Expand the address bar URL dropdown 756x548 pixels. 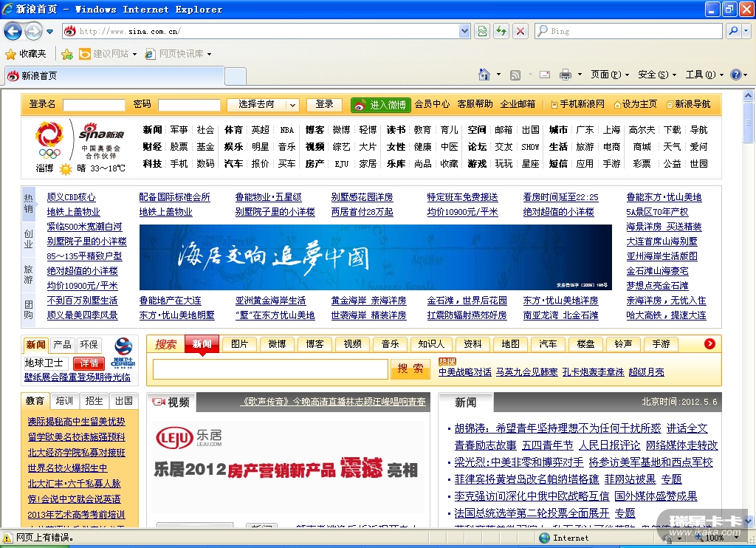pos(464,31)
